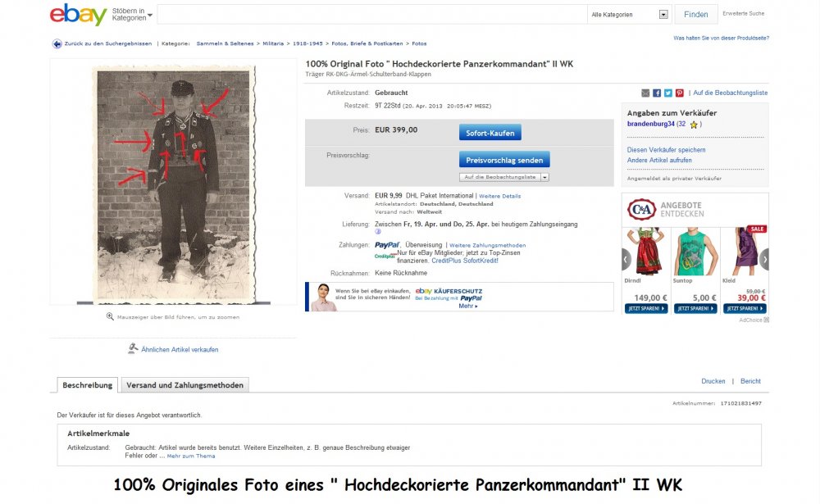Share listing on Pinterest icon

679,93
